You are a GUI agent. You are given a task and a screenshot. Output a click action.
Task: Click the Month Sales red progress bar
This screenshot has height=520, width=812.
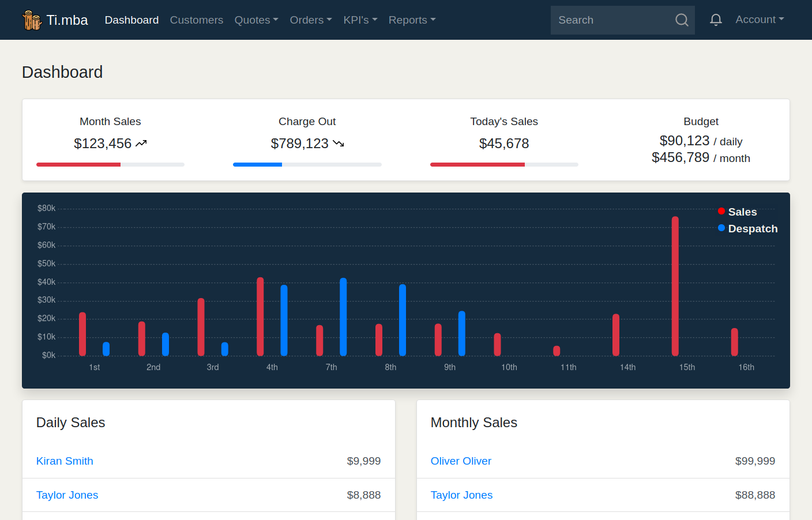click(78, 165)
